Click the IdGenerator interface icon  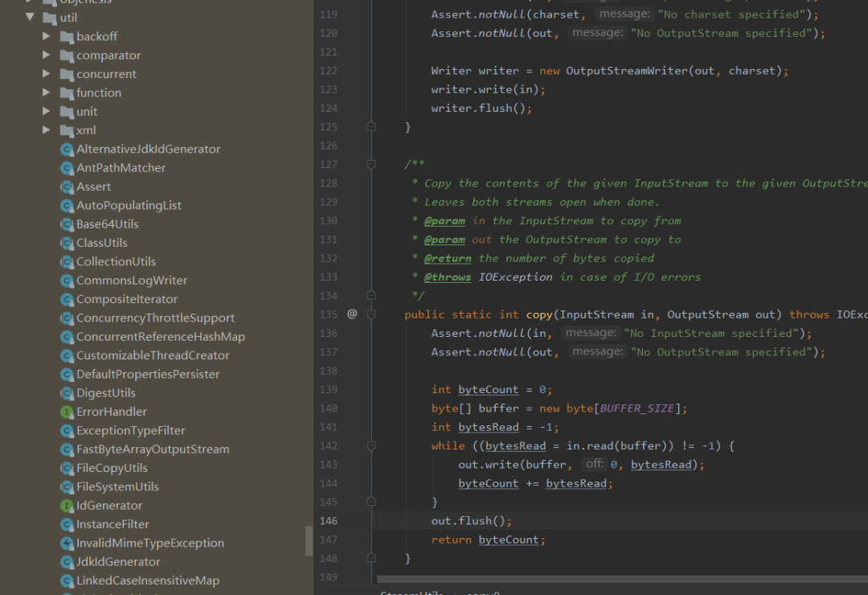[66, 505]
